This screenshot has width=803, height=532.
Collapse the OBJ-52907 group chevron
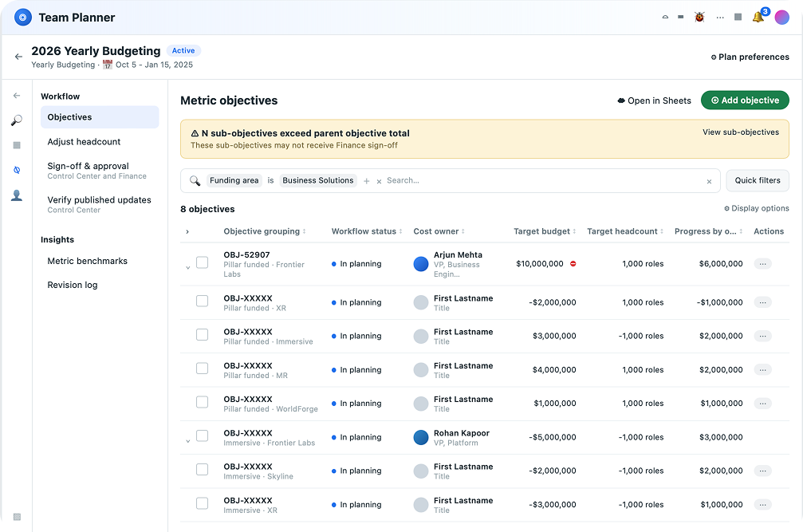point(188,268)
